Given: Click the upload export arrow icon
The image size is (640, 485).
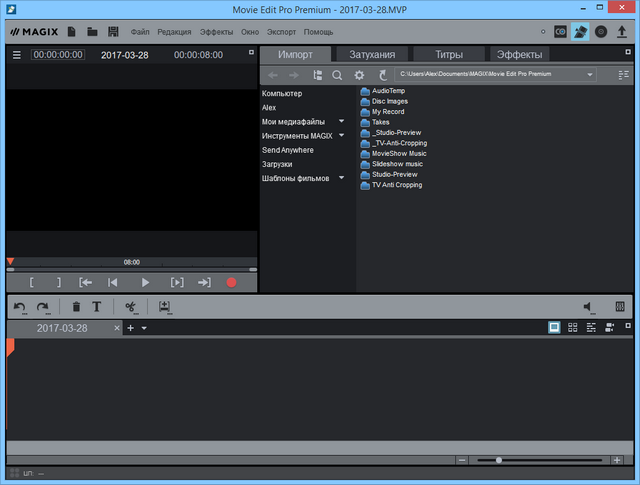Looking at the screenshot, I should (622, 32).
